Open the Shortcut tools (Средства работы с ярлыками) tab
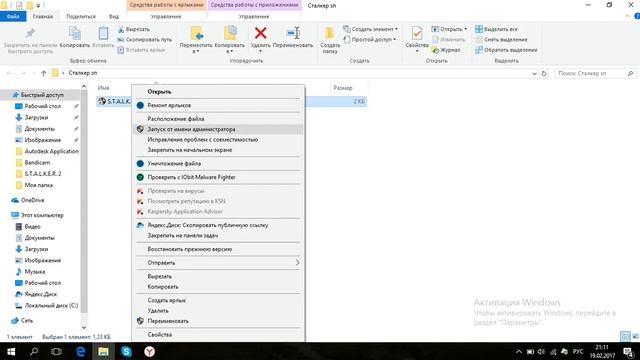 [167, 5]
